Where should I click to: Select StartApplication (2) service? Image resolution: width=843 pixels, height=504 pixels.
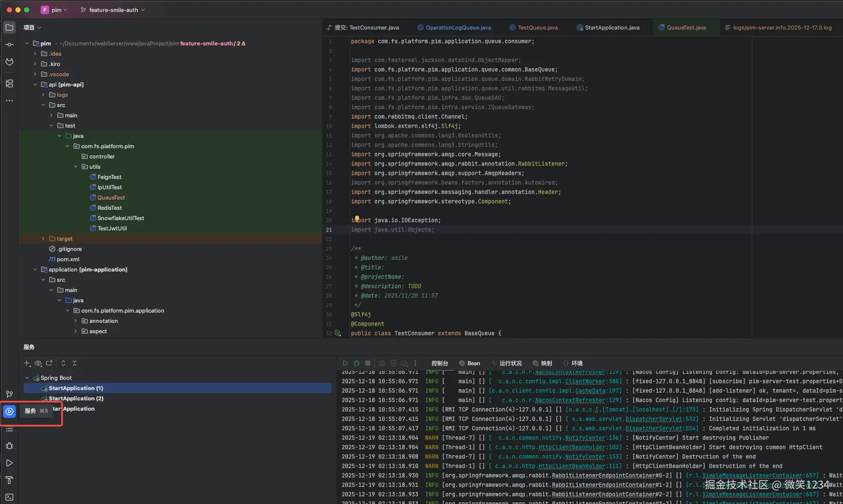[76, 398]
